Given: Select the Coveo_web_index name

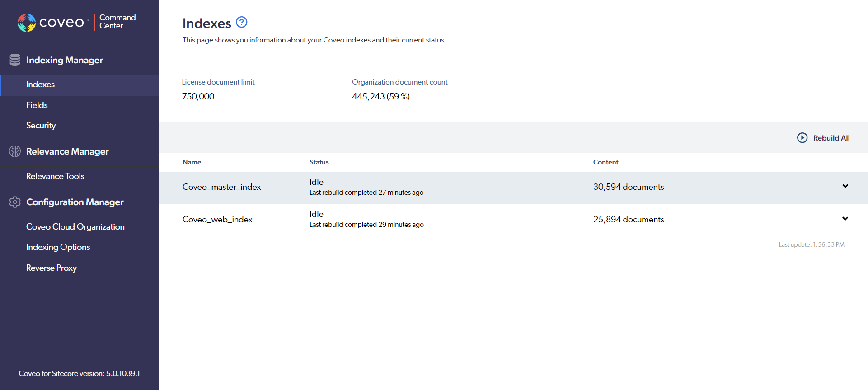Looking at the screenshot, I should click(x=217, y=220).
